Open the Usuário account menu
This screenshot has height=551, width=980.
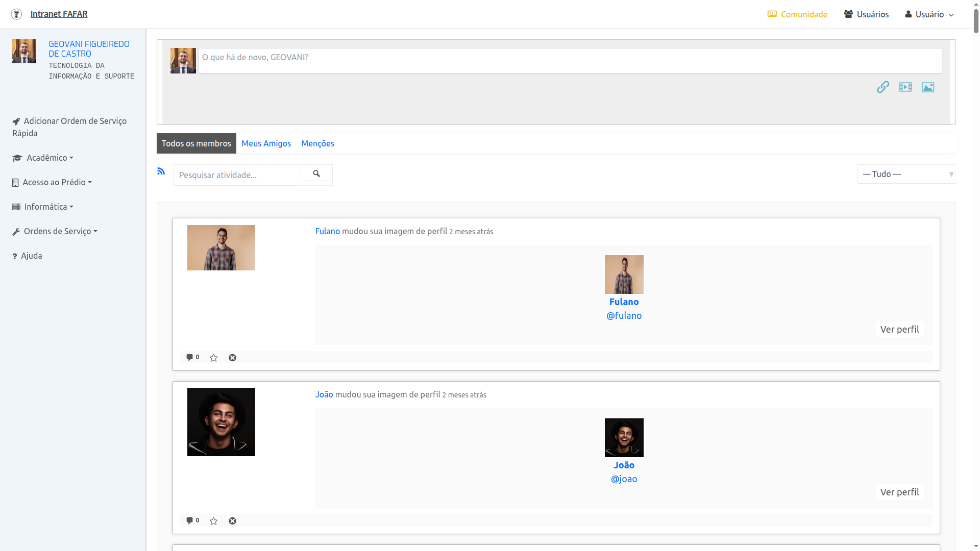point(929,14)
